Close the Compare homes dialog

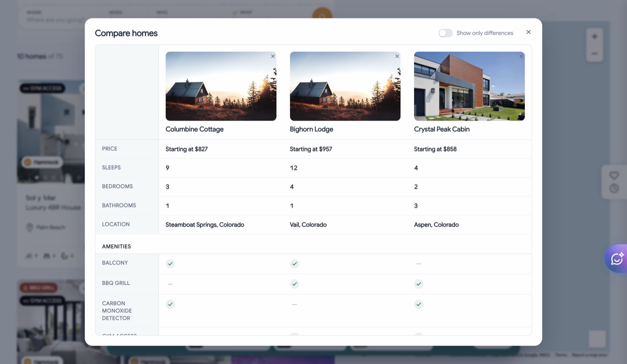pos(529,32)
